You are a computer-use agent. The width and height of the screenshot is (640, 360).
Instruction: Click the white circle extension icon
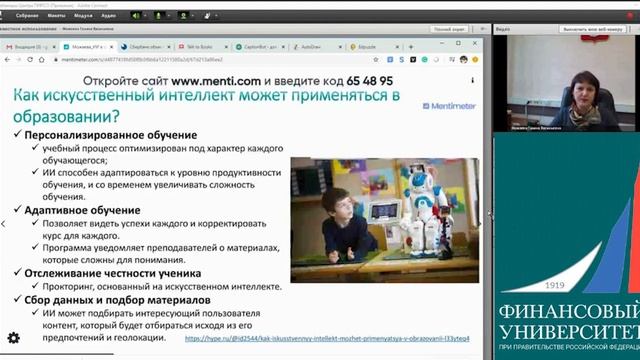pyautogui.click(x=436, y=60)
